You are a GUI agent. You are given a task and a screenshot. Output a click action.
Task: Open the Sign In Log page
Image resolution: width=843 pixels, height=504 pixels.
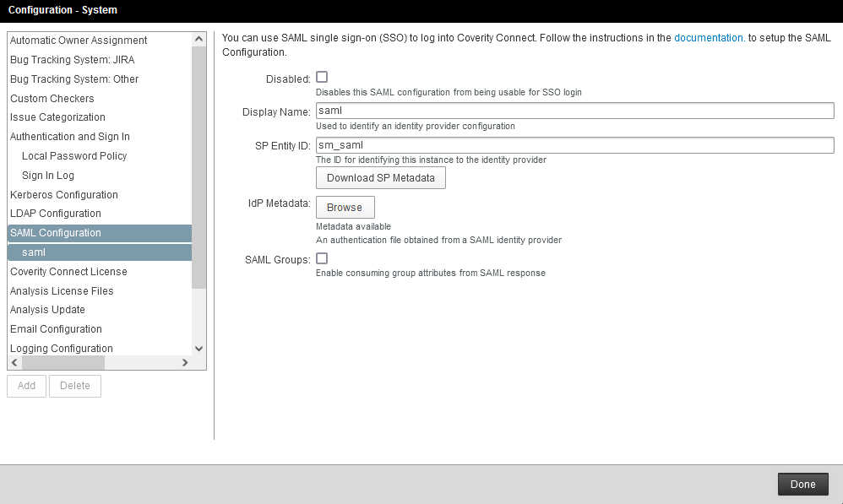coord(49,175)
